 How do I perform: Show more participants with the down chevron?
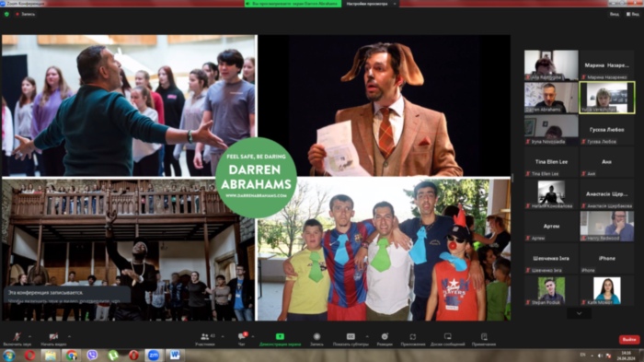(x=579, y=313)
